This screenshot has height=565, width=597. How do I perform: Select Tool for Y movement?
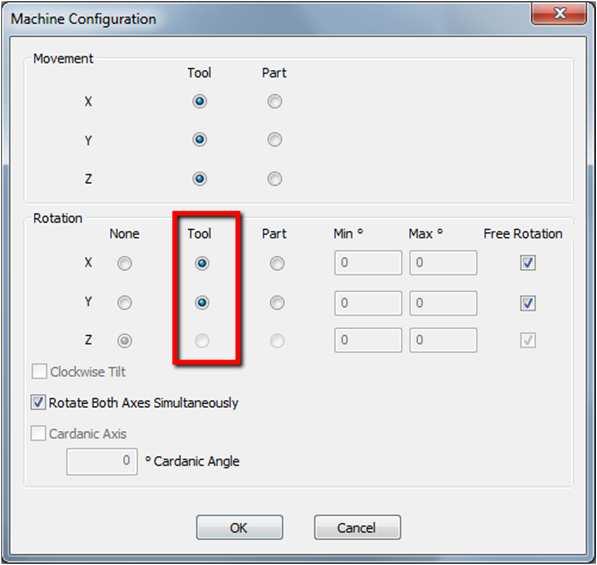[x=200, y=140]
